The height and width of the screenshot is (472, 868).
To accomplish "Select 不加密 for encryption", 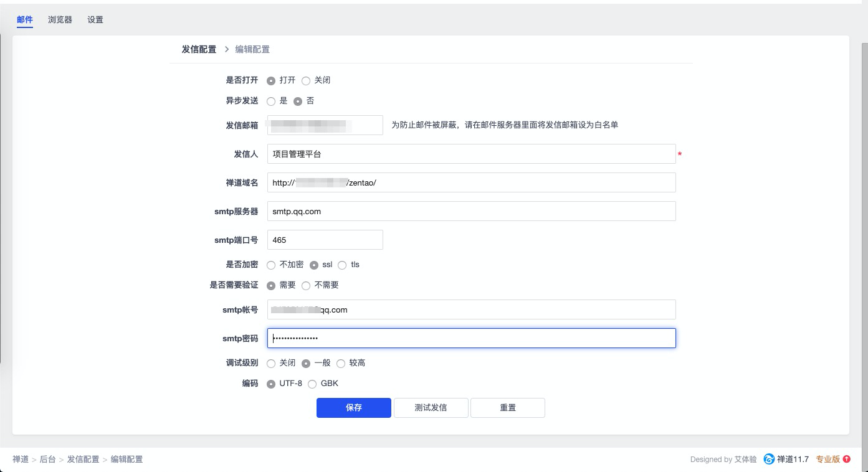I will coord(271,265).
